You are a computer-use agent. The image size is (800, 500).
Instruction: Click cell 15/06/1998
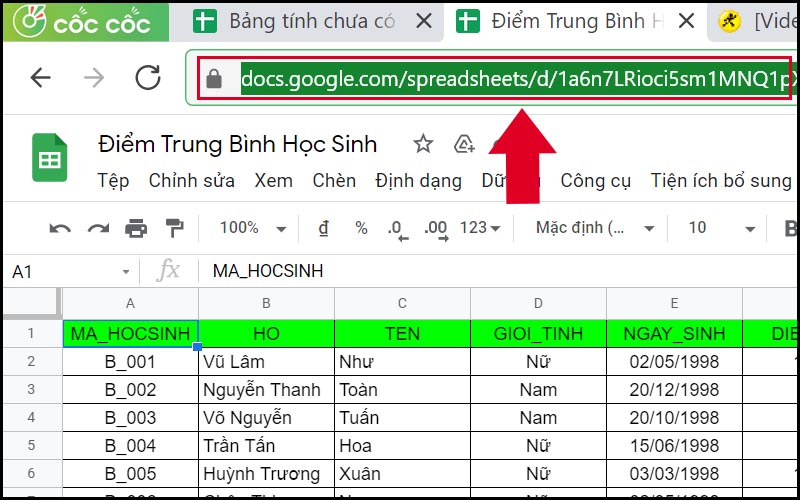[674, 445]
